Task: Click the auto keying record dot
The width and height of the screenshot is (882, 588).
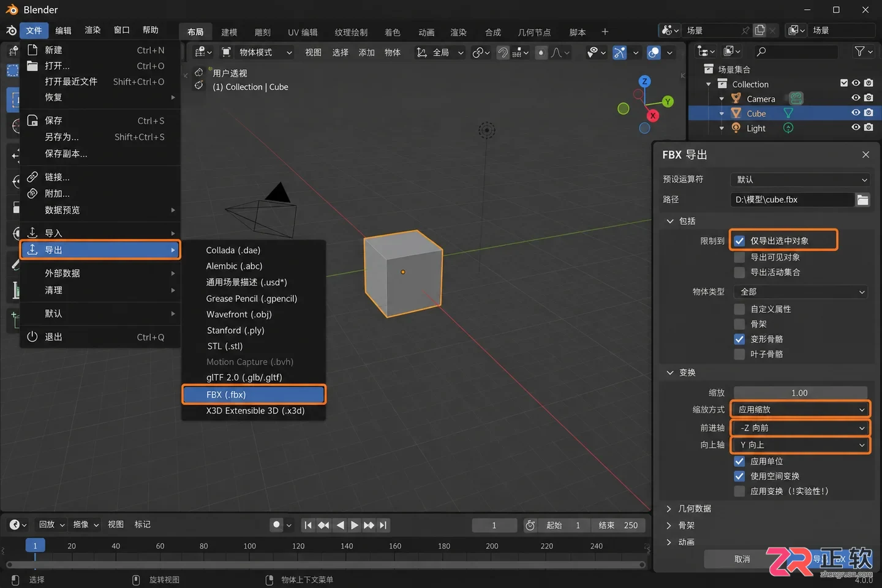Action: [277, 525]
